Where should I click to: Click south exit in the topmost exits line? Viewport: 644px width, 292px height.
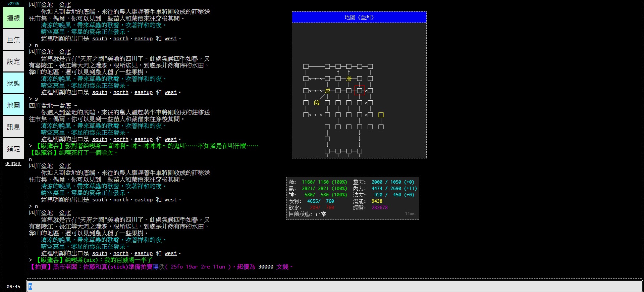pyautogui.click(x=100, y=39)
